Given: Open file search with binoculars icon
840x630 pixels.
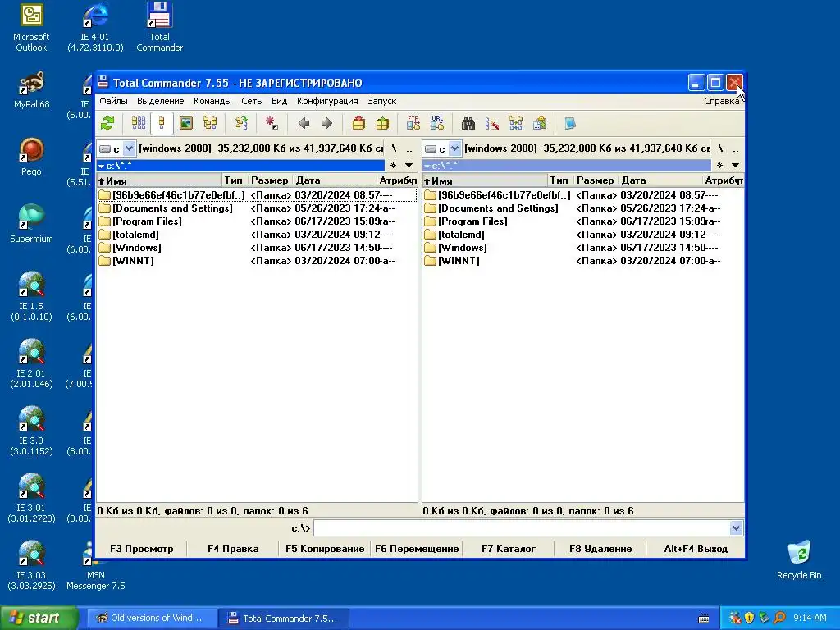Looking at the screenshot, I should (x=468, y=124).
